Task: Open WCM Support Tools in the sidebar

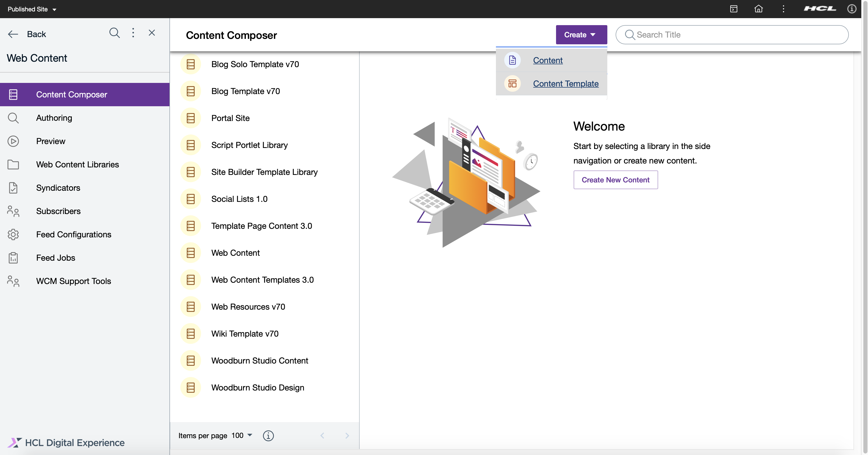Action: [x=84, y=281]
